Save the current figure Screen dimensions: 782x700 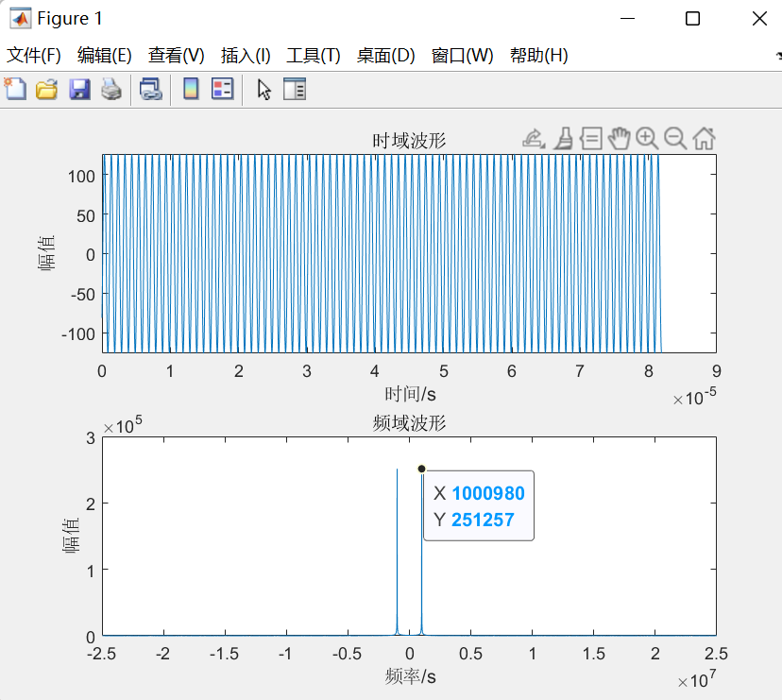(x=79, y=88)
